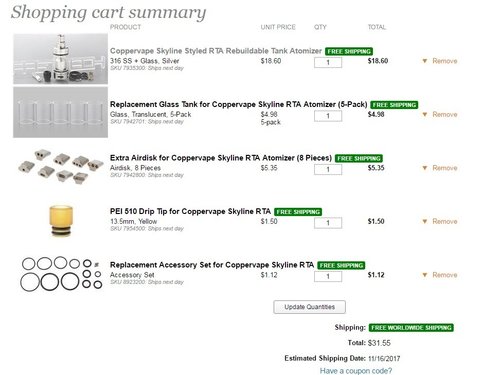Open the PEI 510 Drip Tip product title

coord(190,211)
